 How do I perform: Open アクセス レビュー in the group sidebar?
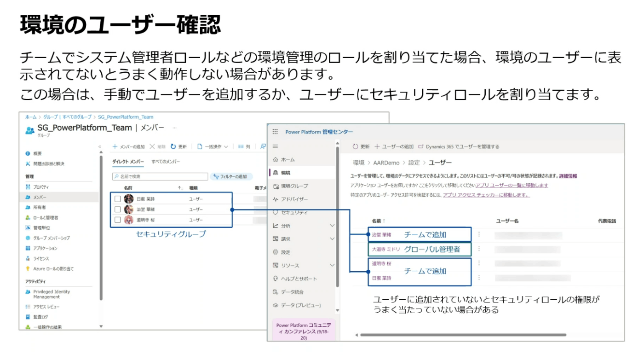tap(42, 307)
